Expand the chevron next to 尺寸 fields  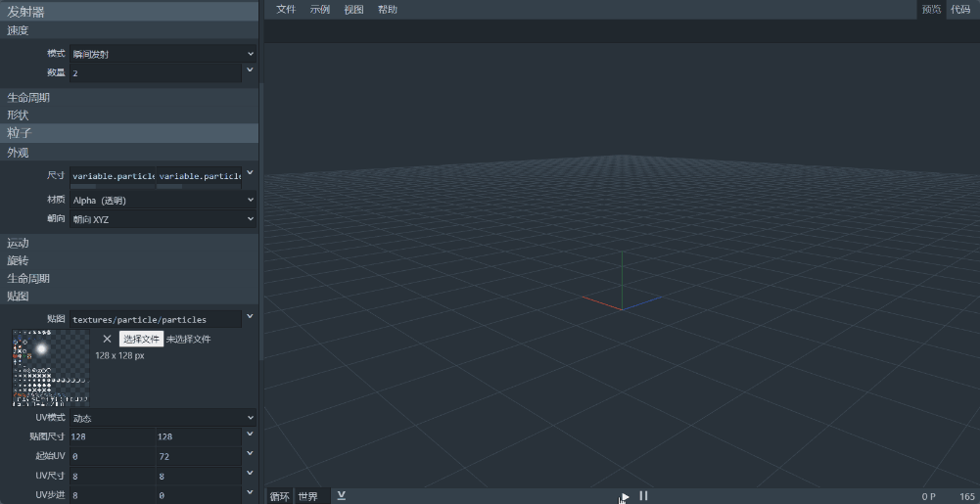click(x=250, y=172)
